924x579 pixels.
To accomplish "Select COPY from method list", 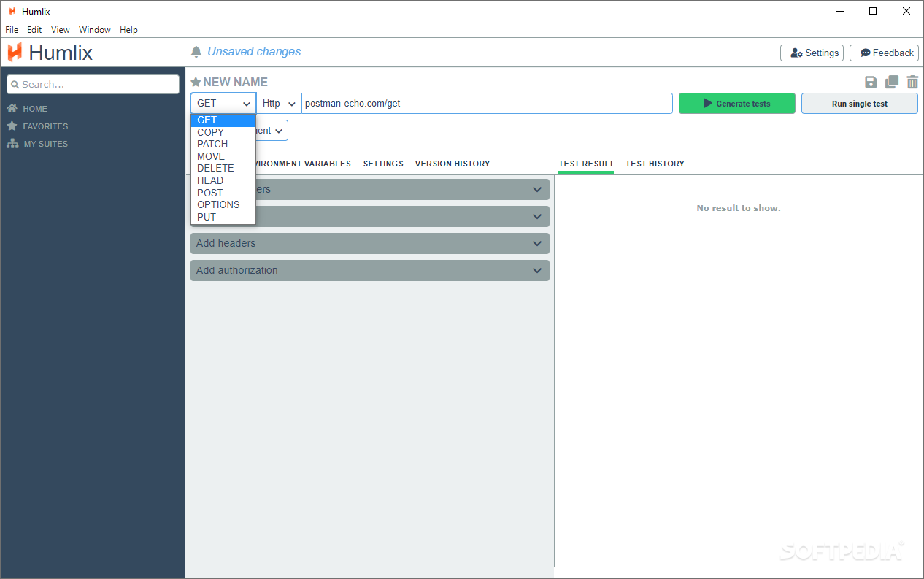I will 223,132.
